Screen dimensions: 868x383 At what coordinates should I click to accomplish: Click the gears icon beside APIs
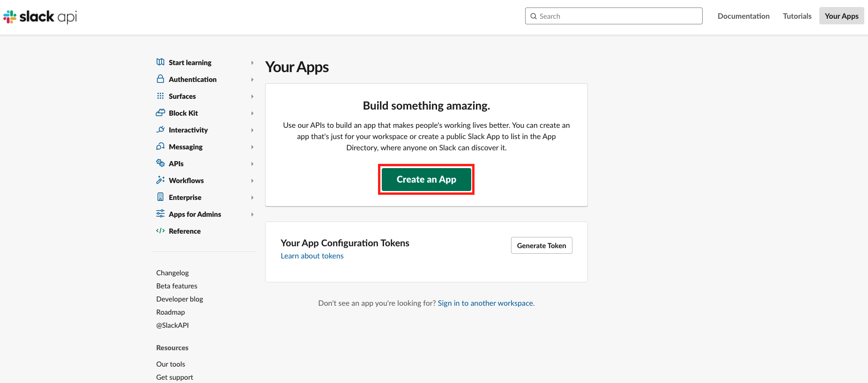(160, 163)
